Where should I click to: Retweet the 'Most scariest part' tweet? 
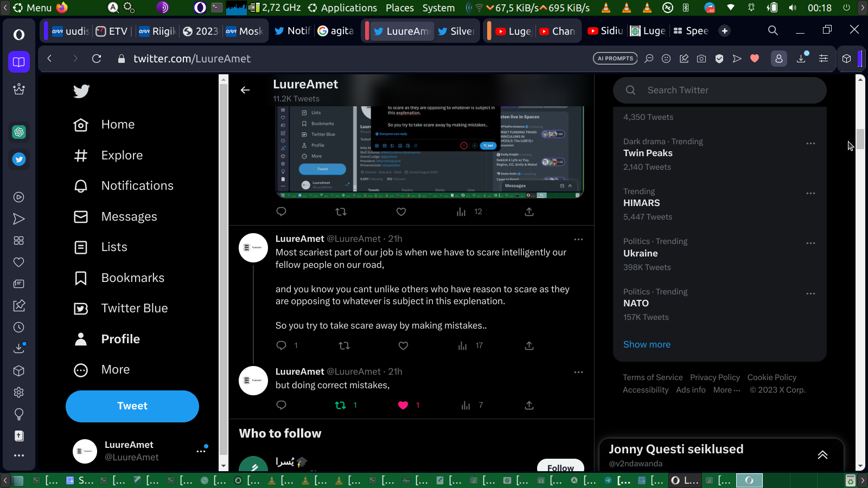[344, 345]
